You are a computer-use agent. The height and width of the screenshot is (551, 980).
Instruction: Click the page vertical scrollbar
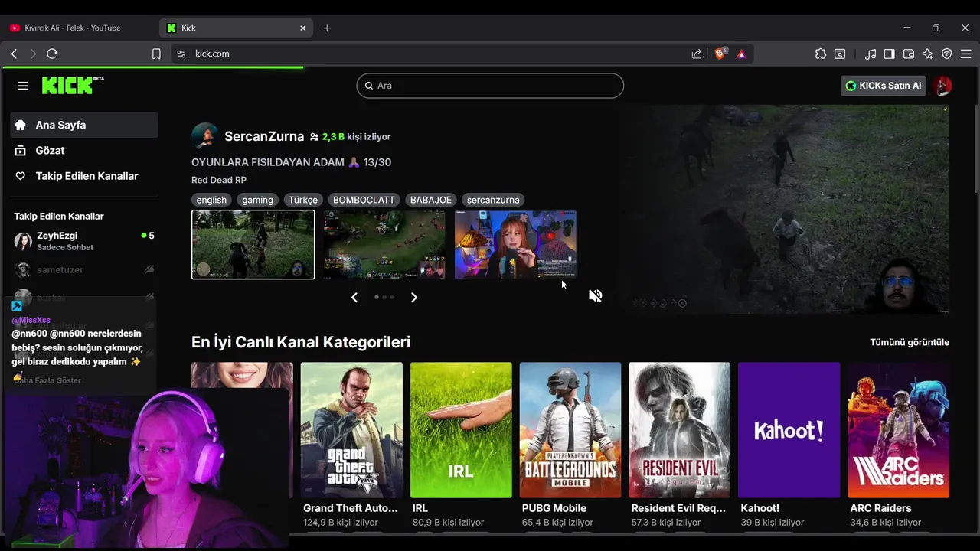(976, 149)
